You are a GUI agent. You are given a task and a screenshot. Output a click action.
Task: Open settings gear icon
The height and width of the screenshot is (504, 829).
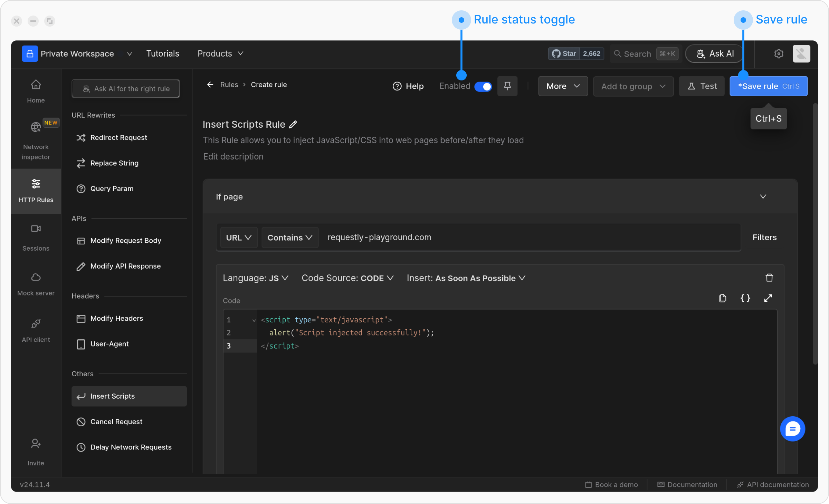click(779, 54)
